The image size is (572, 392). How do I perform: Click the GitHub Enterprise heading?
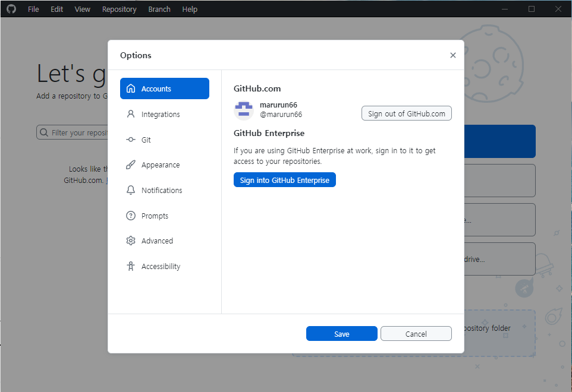pyautogui.click(x=269, y=133)
